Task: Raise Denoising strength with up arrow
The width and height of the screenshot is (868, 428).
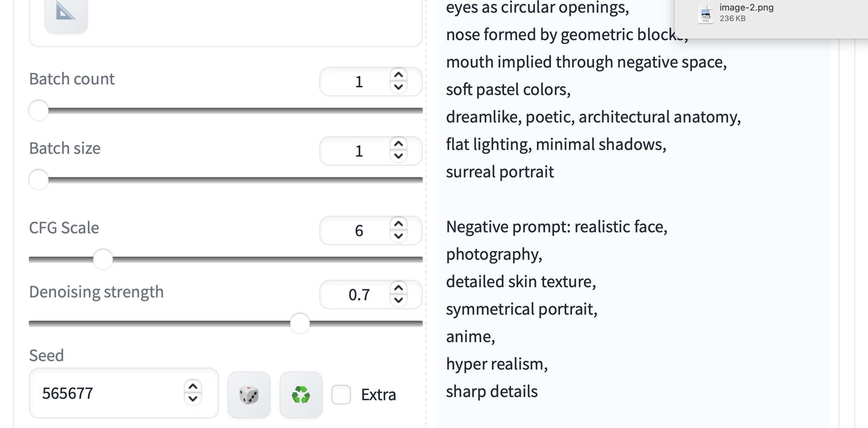Action: pyautogui.click(x=398, y=288)
